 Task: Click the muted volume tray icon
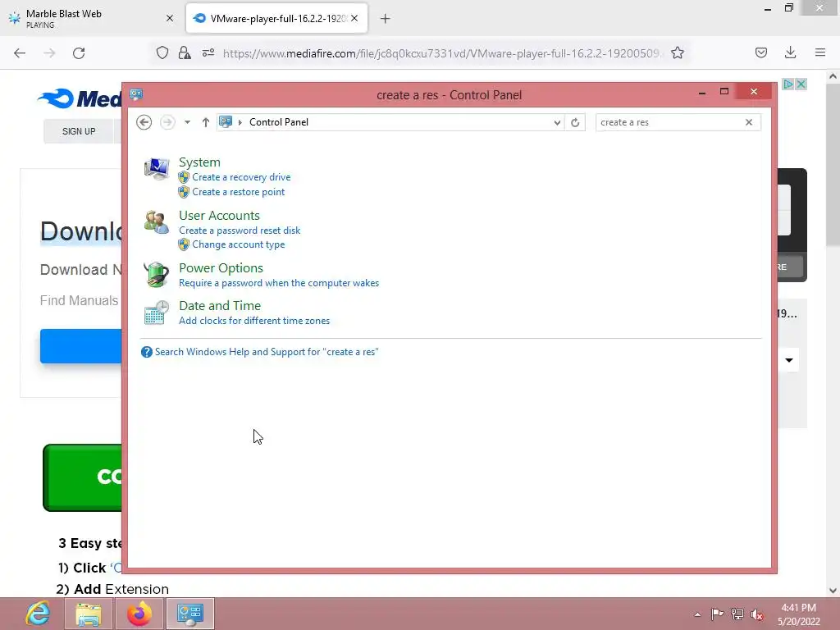pos(757,614)
